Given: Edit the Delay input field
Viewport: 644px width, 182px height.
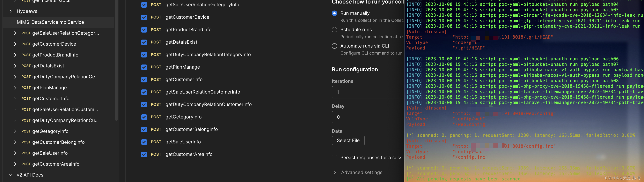Looking at the screenshot, I should [x=368, y=117].
